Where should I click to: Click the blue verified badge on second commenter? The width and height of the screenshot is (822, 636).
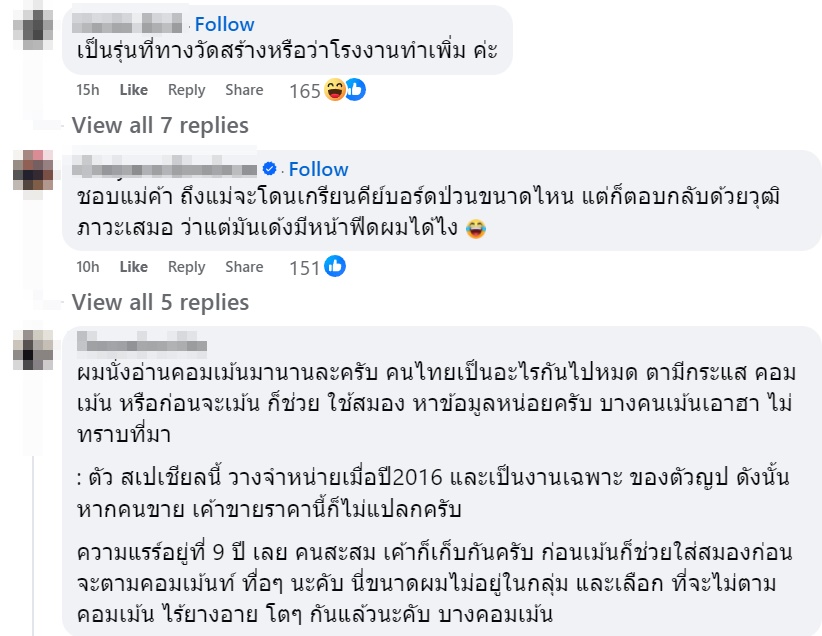[270, 169]
